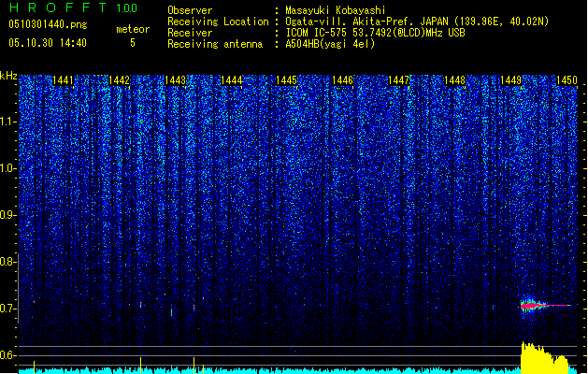This screenshot has height=374, width=588.
Task: Select the file name 0510301440.png
Action: [x=48, y=24]
